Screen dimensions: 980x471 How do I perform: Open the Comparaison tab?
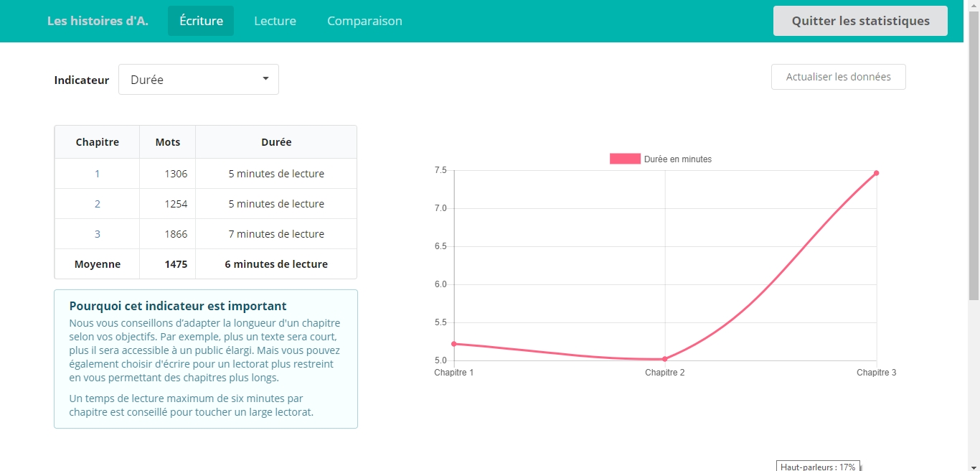[364, 21]
